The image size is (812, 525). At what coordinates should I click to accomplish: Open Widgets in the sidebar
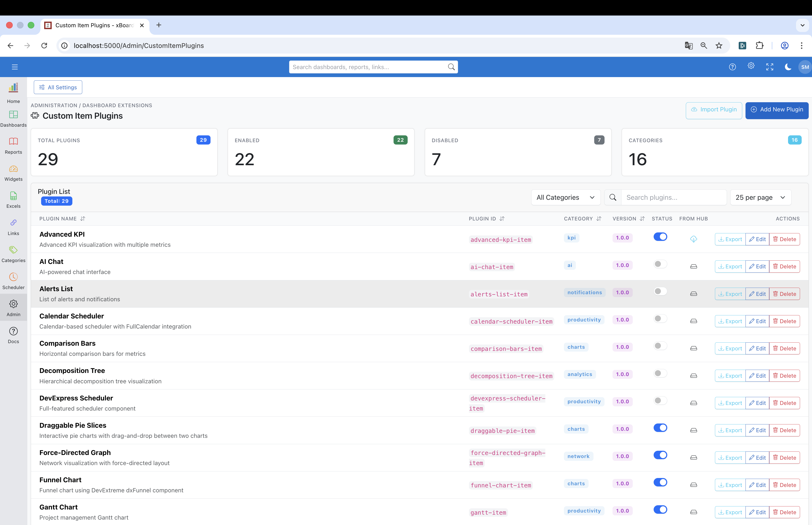[x=13, y=173]
